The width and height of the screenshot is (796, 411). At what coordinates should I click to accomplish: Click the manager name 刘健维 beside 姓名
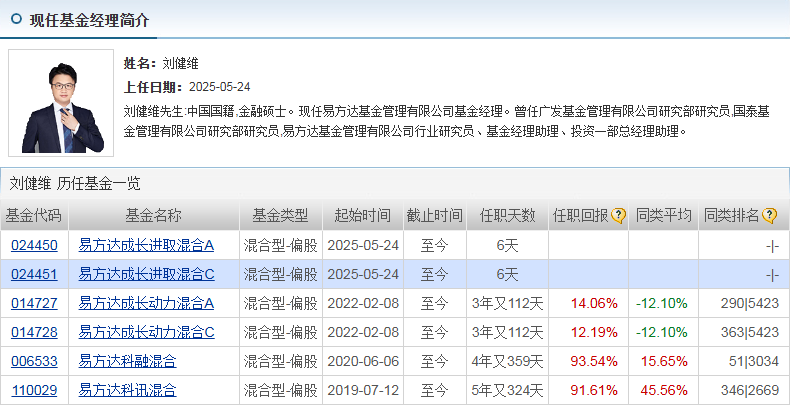pyautogui.click(x=180, y=63)
